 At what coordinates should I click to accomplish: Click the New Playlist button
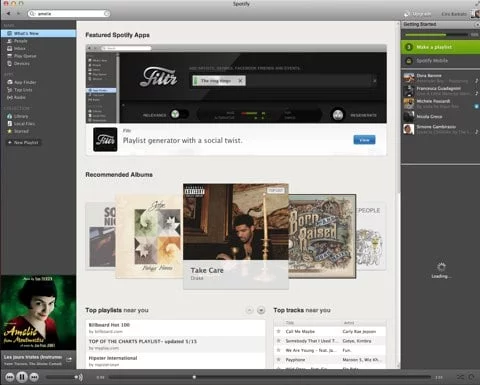click(23, 143)
